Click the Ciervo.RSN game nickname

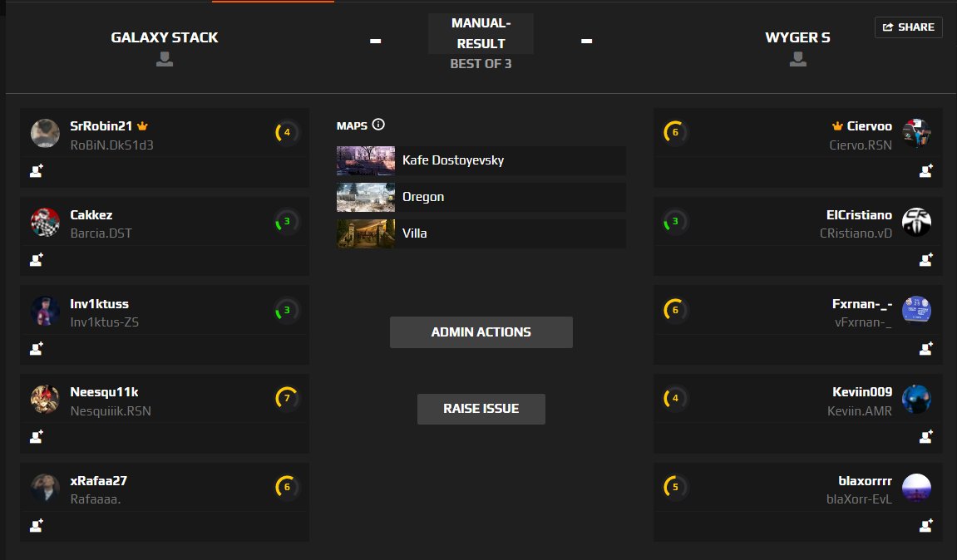pos(861,145)
